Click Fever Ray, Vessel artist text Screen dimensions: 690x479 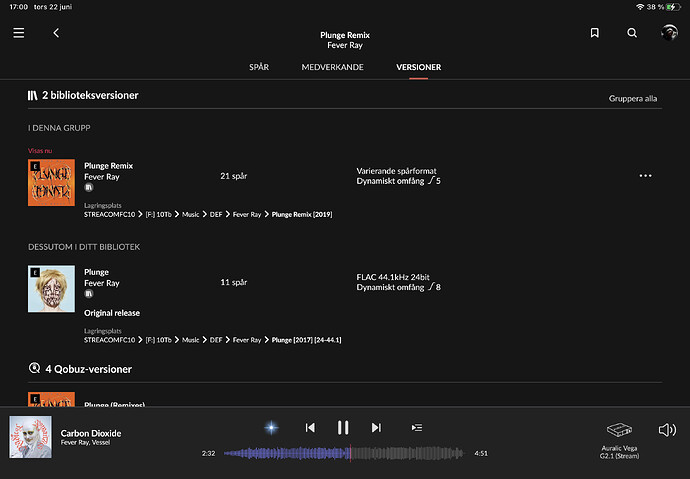(x=85, y=442)
